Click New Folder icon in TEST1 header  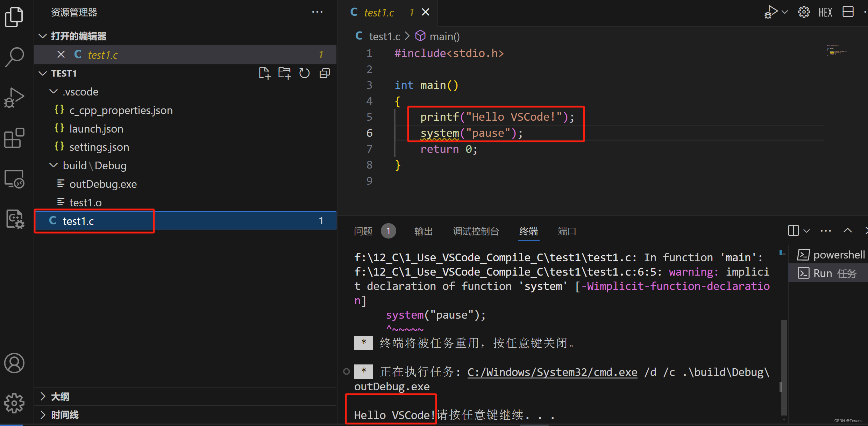tap(284, 73)
